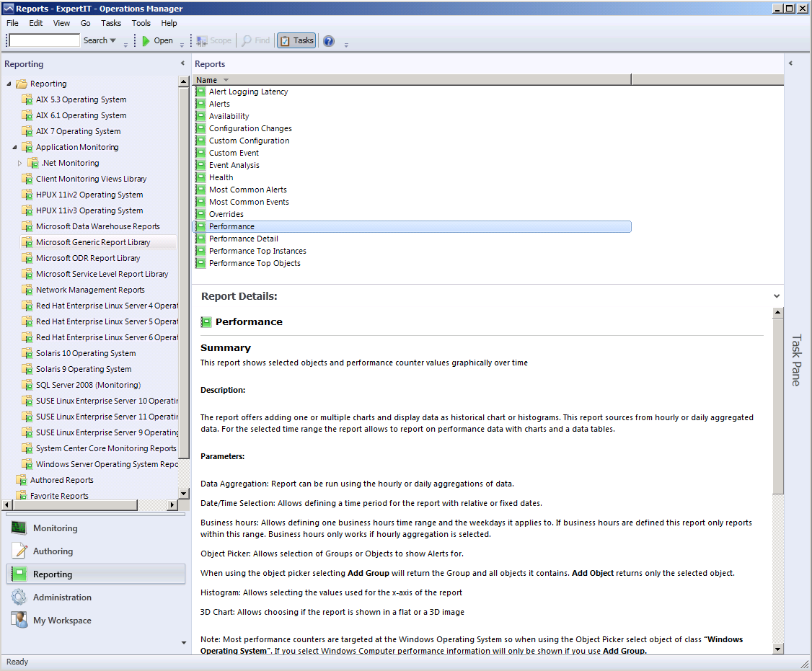Viewport: 812px width, 671px height.
Task: Sort reports by the Name column header
Action: 206,80
